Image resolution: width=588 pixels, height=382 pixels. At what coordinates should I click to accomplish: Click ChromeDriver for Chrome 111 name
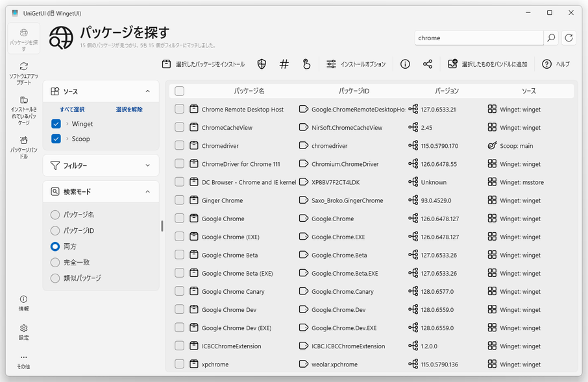(241, 164)
